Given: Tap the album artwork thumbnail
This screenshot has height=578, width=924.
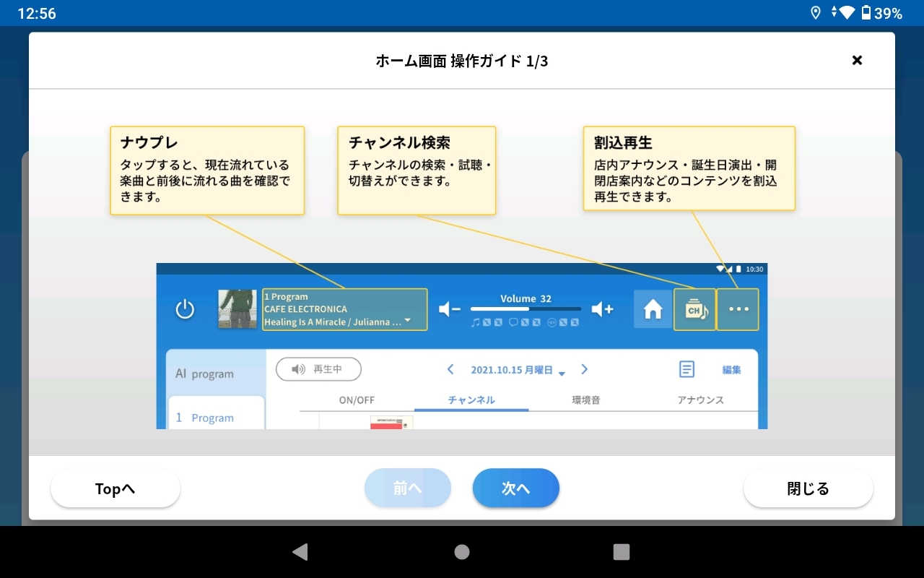Looking at the screenshot, I should 237,309.
